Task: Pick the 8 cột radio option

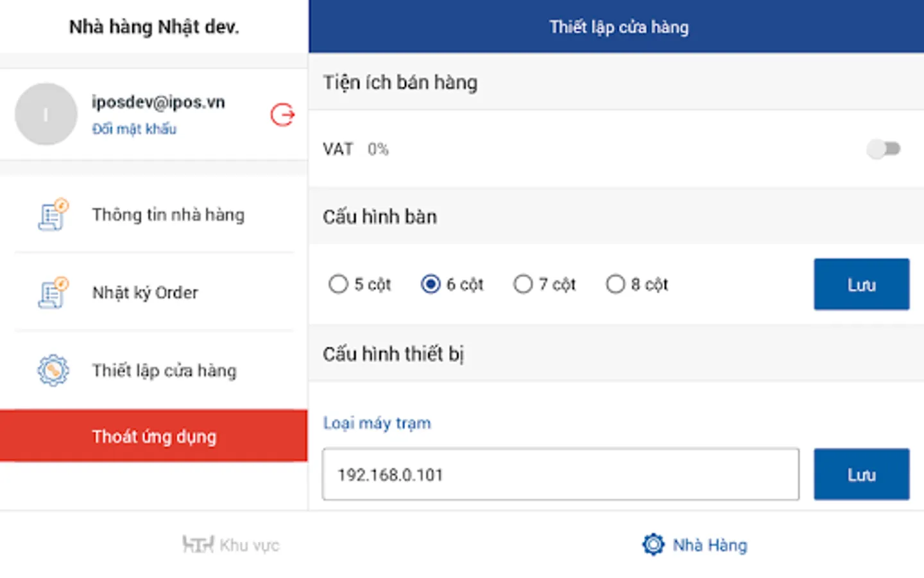Action: point(615,284)
